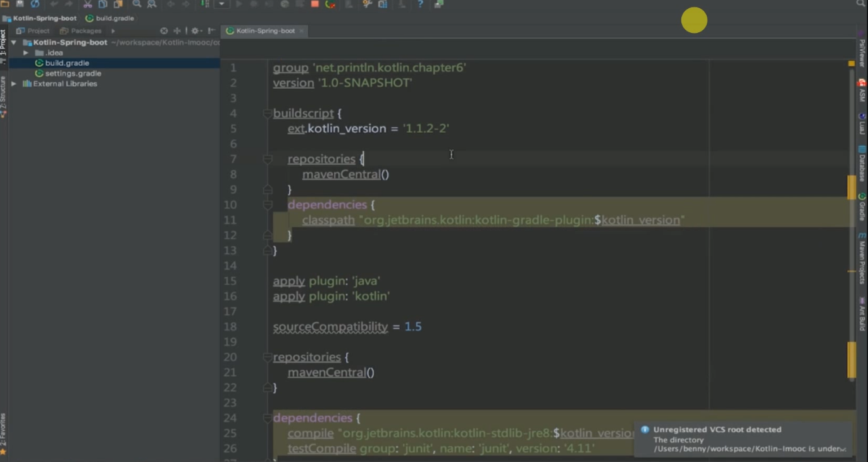Click Scroll from Source target icon
Screen dimensions: 868x462
click(x=164, y=30)
